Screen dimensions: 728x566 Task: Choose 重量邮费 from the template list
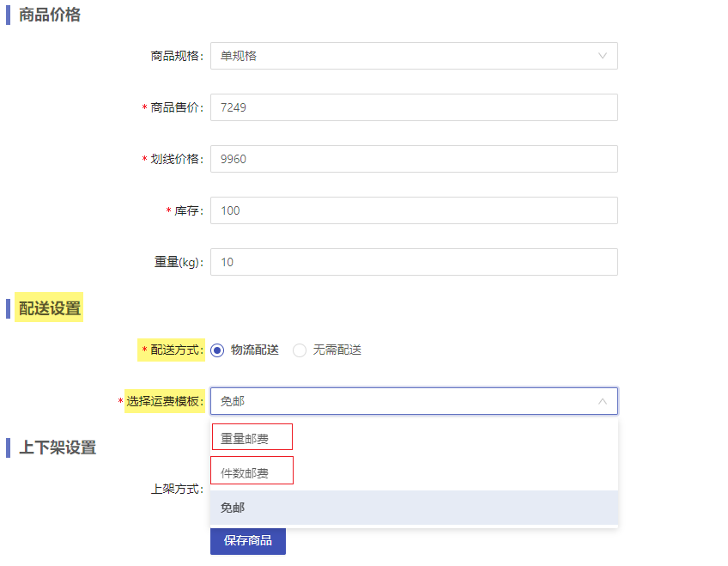click(x=244, y=438)
